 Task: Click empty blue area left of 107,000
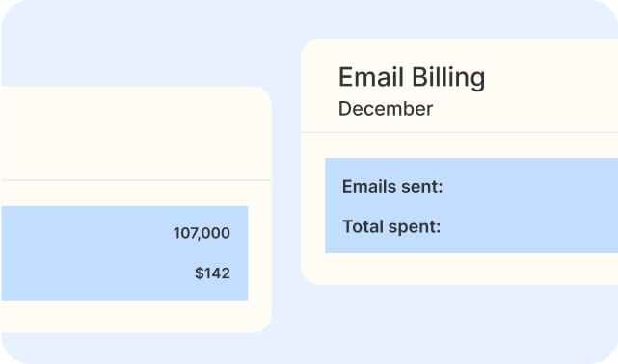coord(87,233)
